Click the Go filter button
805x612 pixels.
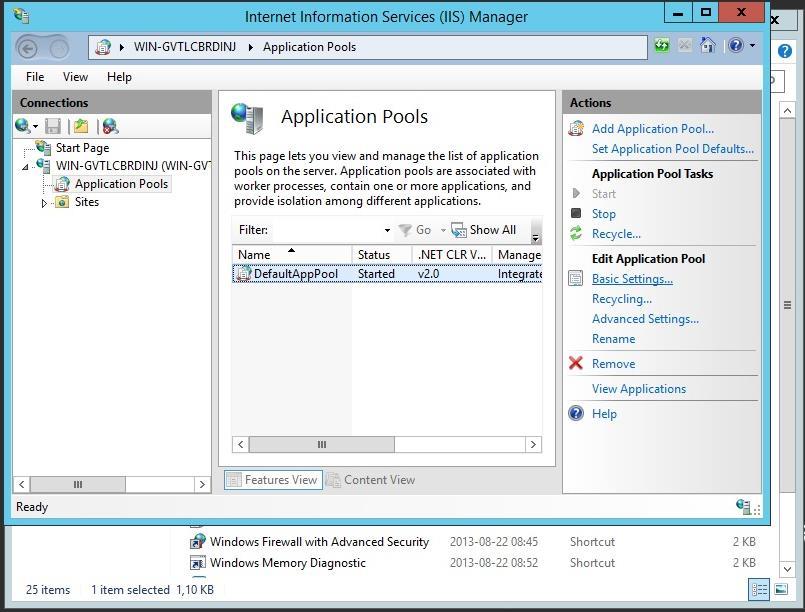(x=415, y=230)
